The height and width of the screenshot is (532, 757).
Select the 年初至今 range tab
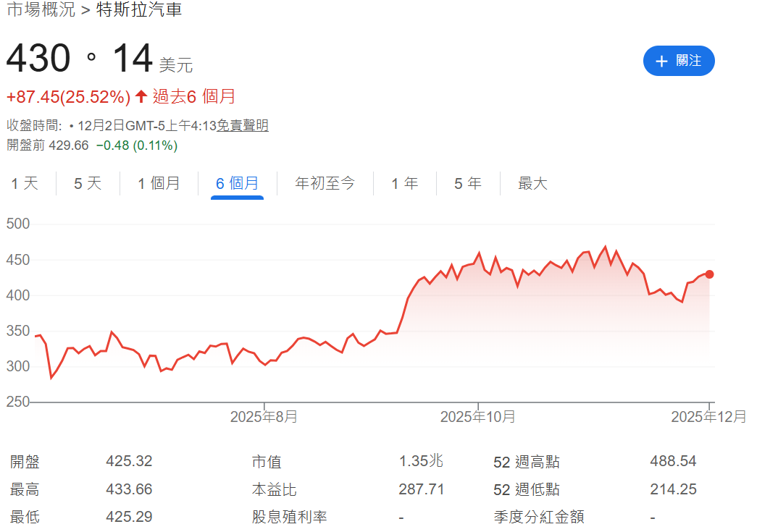[325, 183]
